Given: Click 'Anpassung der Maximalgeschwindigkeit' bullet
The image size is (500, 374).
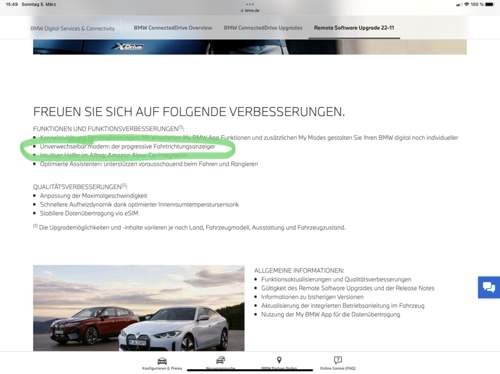Looking at the screenshot, I should pos(94,196).
